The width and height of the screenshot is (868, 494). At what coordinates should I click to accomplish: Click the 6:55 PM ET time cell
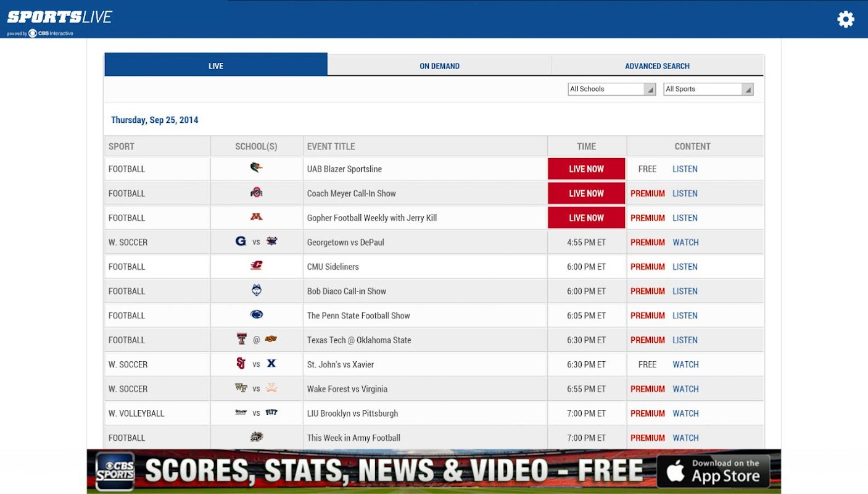(587, 389)
